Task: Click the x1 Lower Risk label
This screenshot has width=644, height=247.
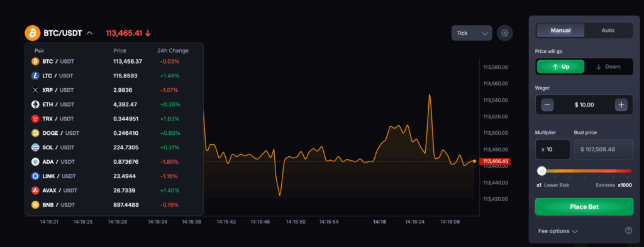Action: pyautogui.click(x=553, y=185)
